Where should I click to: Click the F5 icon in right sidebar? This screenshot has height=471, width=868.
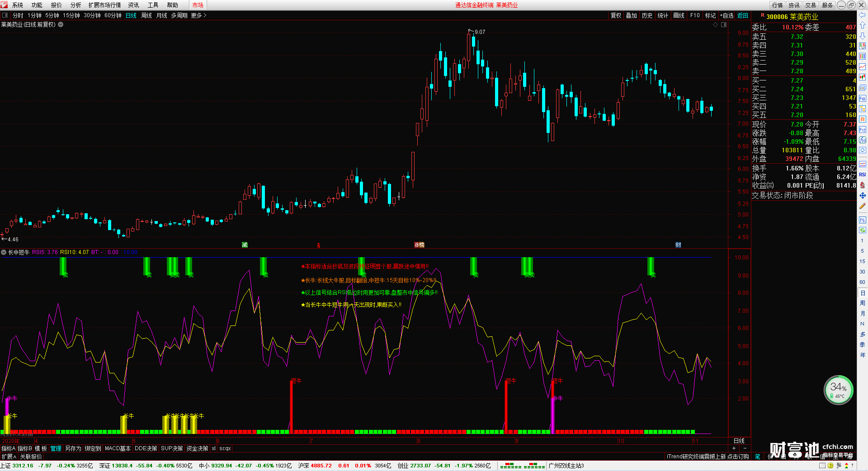[x=863, y=220]
